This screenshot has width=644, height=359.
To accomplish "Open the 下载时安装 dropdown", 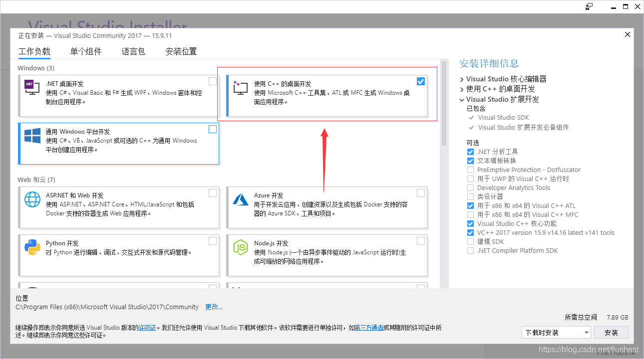I will click(x=557, y=333).
